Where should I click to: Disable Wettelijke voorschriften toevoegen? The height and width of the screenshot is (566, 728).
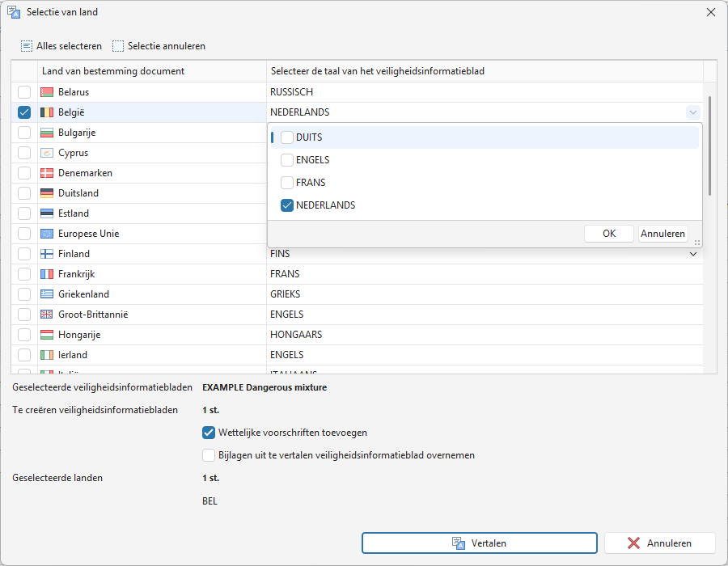tap(209, 433)
